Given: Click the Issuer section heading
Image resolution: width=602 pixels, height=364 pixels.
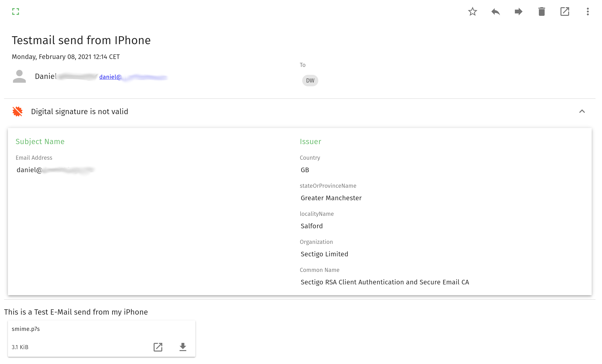Looking at the screenshot, I should click(310, 142).
